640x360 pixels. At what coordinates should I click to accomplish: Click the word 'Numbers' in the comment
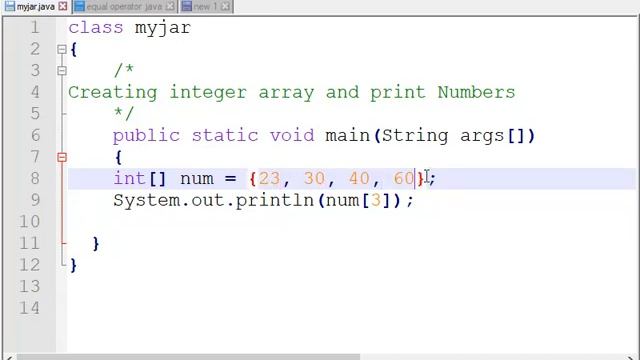coord(476,92)
